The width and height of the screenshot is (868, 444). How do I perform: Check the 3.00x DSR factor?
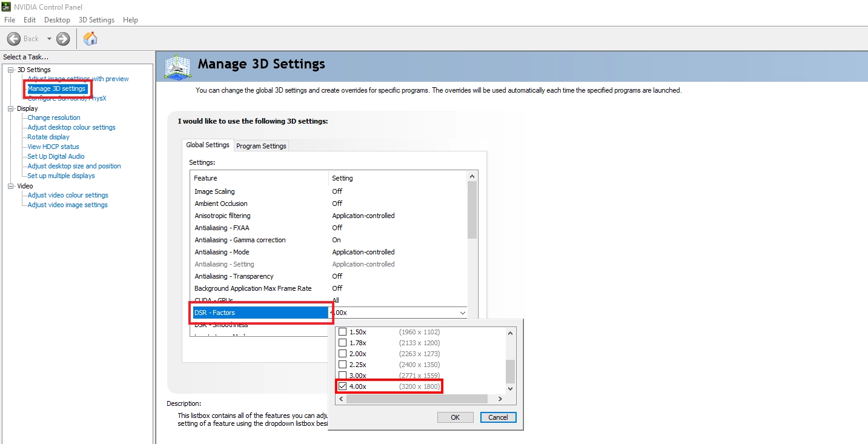(342, 376)
